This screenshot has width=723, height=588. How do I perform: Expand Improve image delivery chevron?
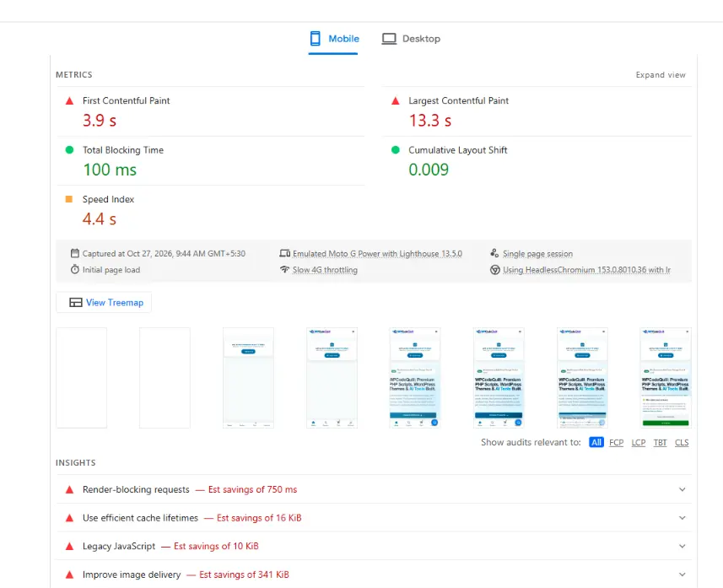coord(682,575)
